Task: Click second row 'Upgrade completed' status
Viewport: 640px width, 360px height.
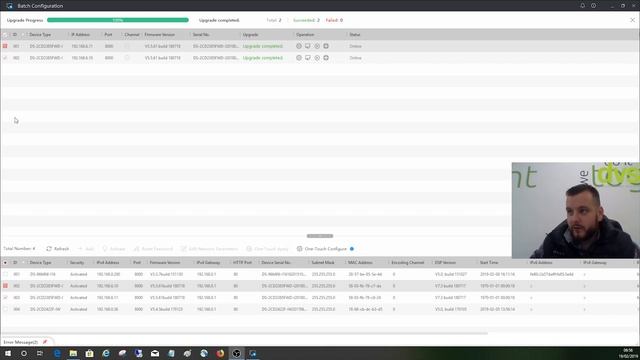Action: click(262, 58)
